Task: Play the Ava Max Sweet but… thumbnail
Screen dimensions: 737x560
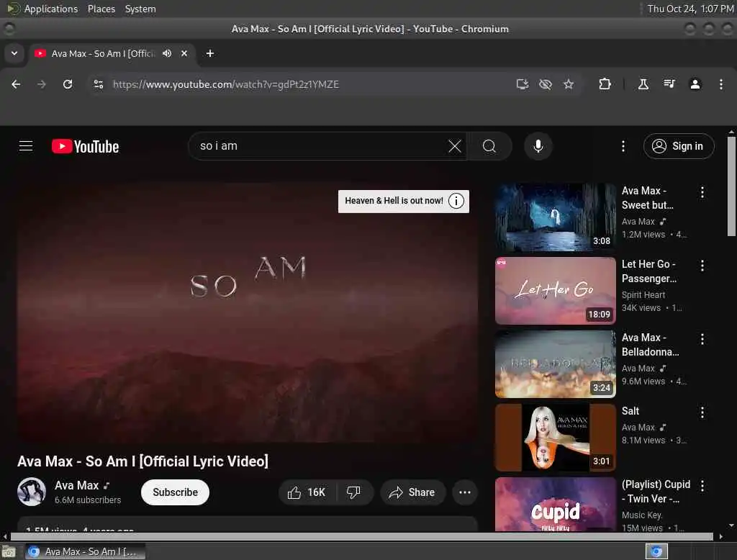Action: [555, 217]
